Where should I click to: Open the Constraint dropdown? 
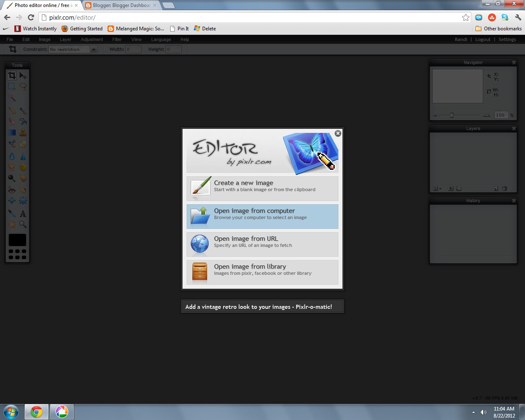point(73,49)
